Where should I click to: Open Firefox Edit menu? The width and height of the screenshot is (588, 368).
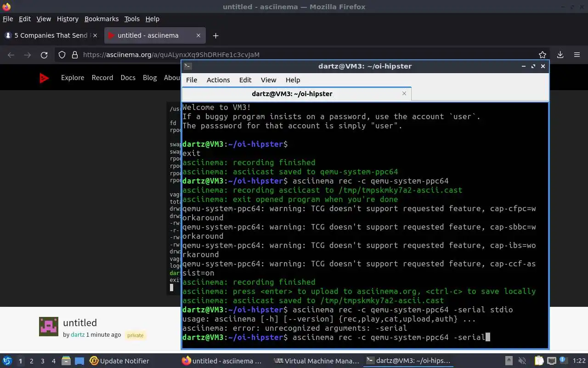25,19
